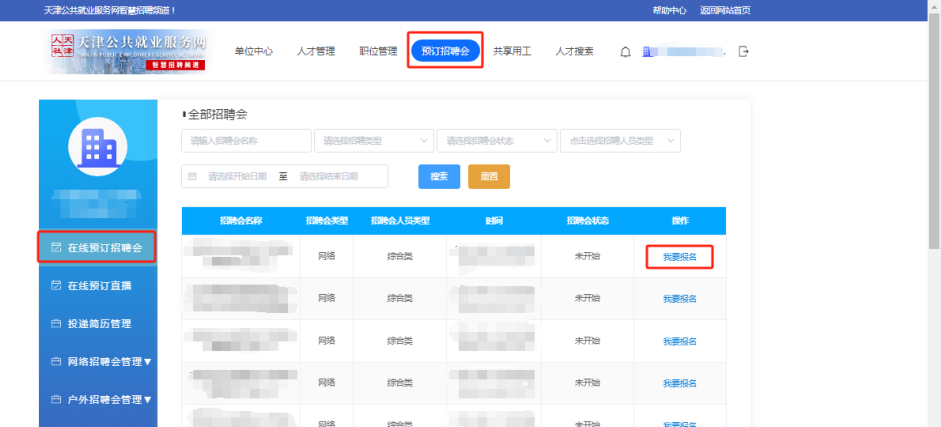Viewport: 941px width, 427px height.
Task: Select 在线预订招聘会 in the sidebar
Action: (97, 247)
